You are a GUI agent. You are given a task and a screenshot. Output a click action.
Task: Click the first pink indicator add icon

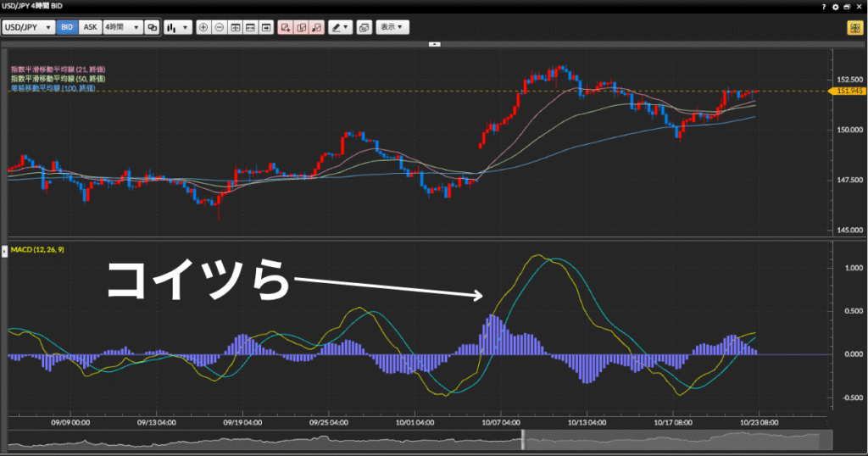285,27
